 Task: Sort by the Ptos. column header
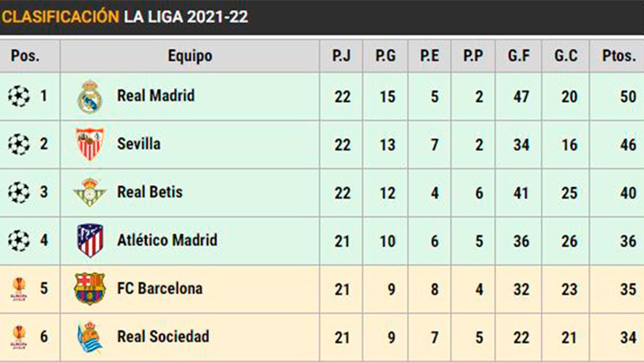(x=619, y=56)
